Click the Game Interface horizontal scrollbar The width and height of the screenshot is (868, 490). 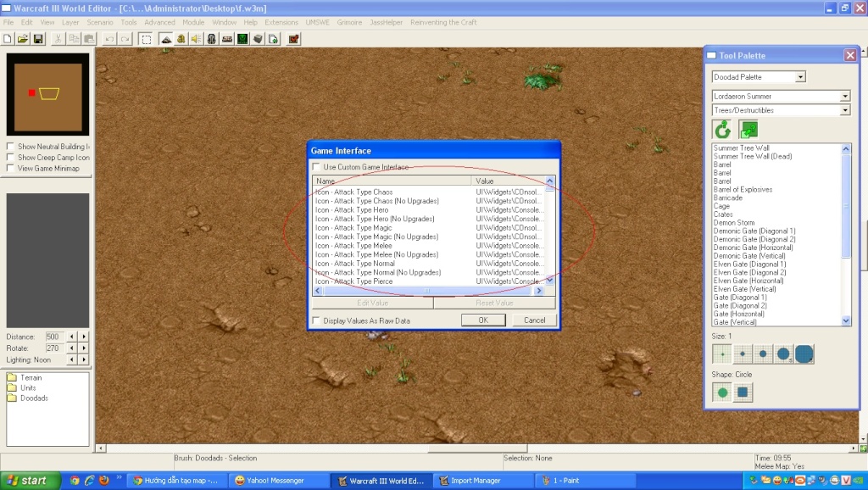(x=428, y=291)
